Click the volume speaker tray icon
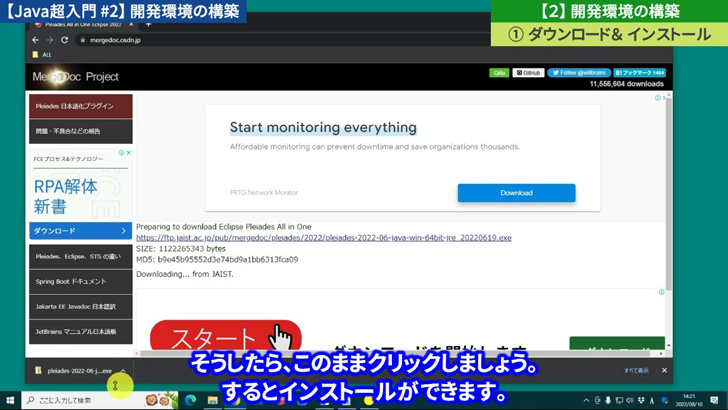The image size is (728, 410). [630, 400]
